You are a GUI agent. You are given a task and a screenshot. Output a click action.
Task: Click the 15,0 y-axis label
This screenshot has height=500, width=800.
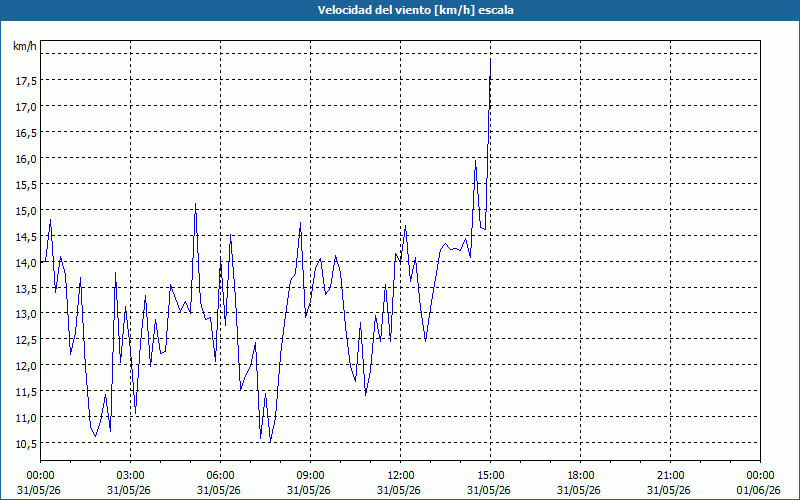pyautogui.click(x=27, y=210)
